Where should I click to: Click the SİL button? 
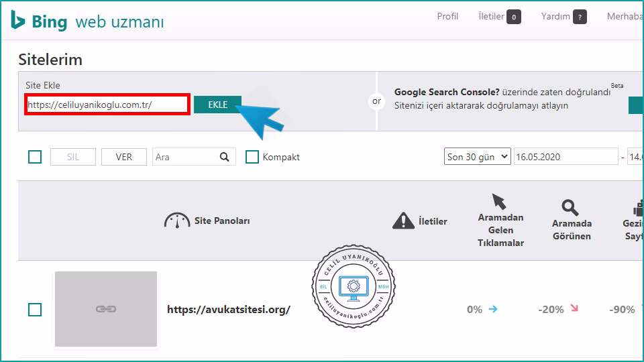click(x=73, y=157)
